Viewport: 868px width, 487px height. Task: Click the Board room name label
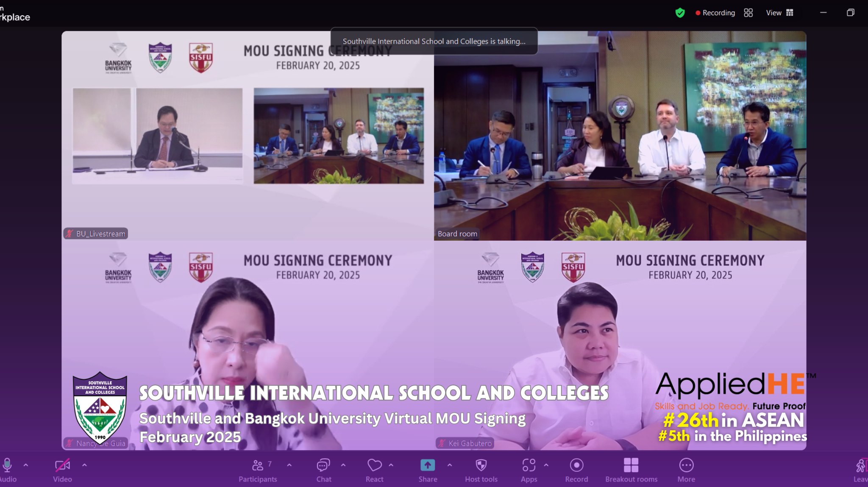pos(457,234)
